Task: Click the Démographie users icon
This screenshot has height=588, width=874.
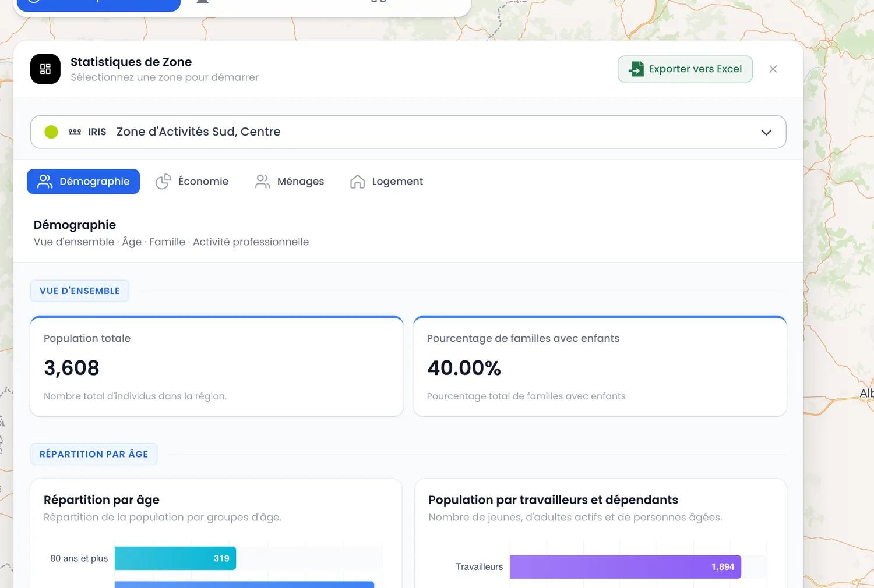Action: point(45,182)
